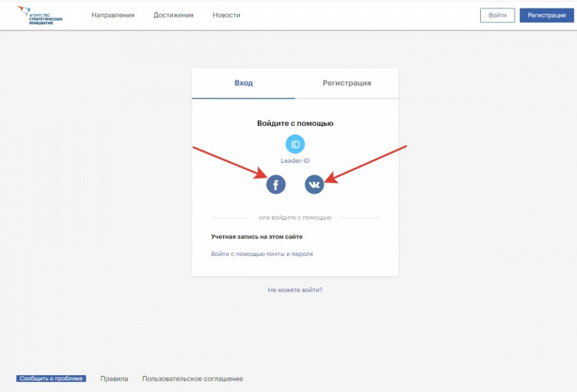Click the Учетная запись на этом сайте text

(x=257, y=237)
